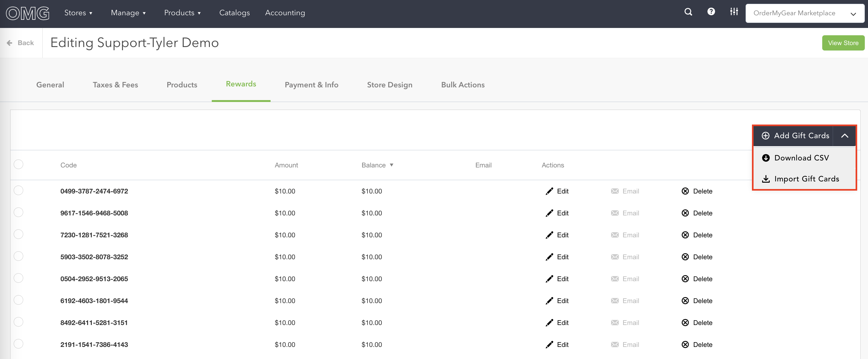This screenshot has height=359, width=868.
Task: Open the settings sliders icon
Action: [734, 12]
